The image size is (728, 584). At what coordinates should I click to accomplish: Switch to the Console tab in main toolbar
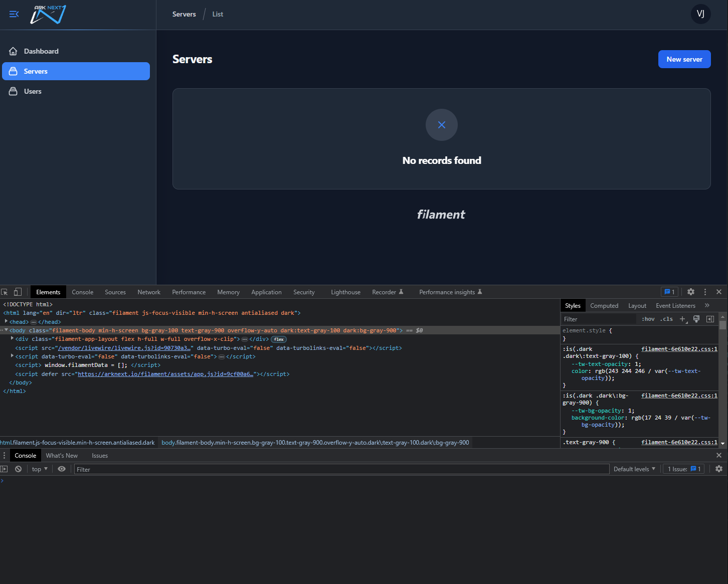click(83, 292)
